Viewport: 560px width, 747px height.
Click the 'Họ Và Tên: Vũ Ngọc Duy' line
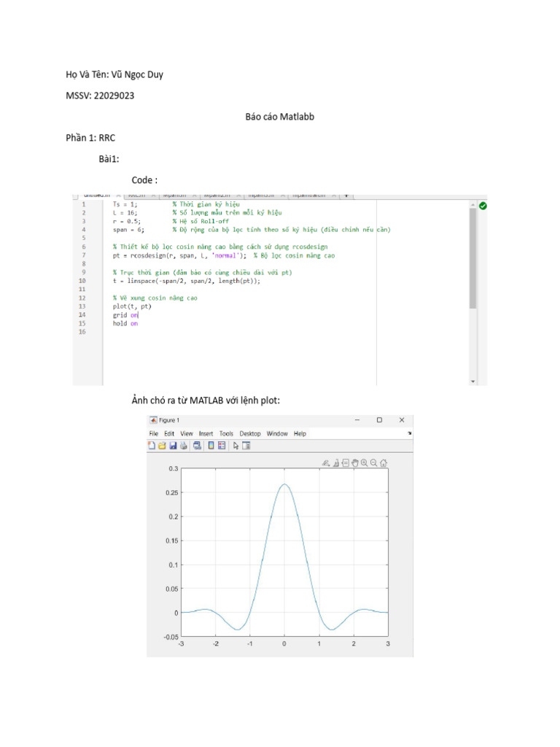[x=114, y=75]
